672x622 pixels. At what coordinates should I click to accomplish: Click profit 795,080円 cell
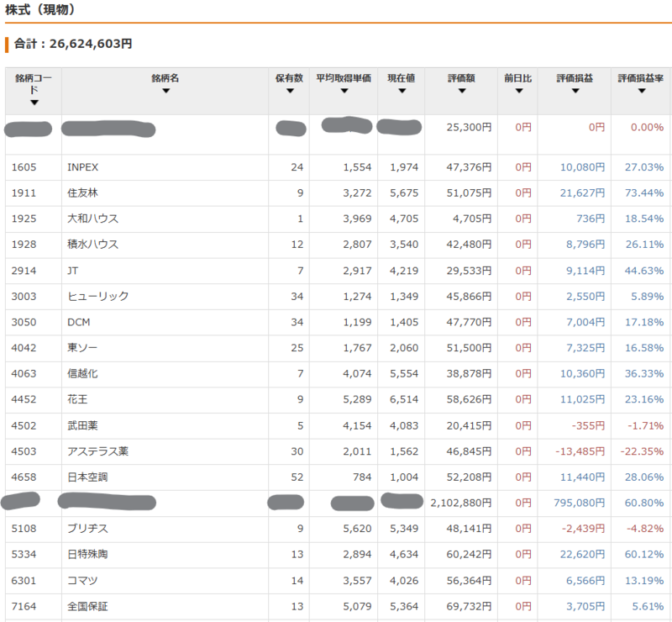click(579, 503)
